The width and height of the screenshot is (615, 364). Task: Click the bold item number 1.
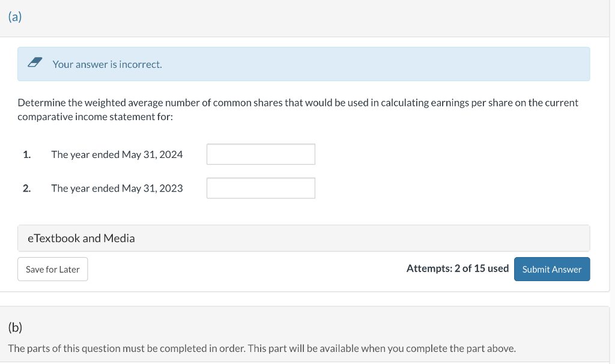click(x=26, y=154)
